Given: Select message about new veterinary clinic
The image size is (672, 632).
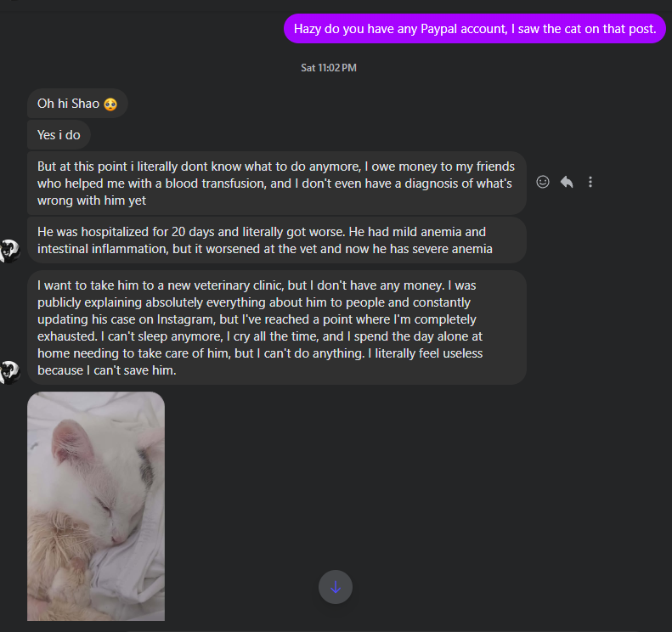Looking at the screenshot, I should click(276, 328).
